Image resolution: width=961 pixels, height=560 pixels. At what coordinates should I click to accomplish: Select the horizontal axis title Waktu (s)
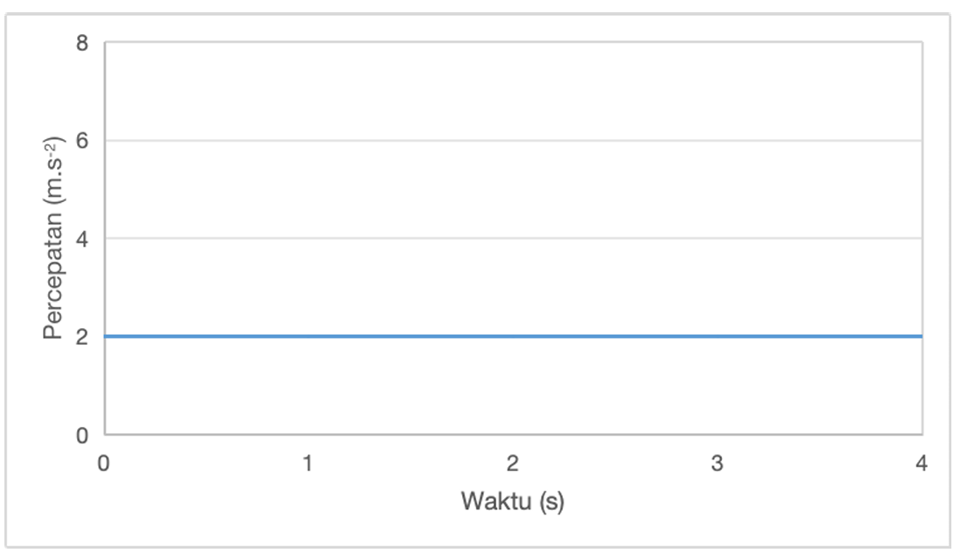tap(513, 502)
